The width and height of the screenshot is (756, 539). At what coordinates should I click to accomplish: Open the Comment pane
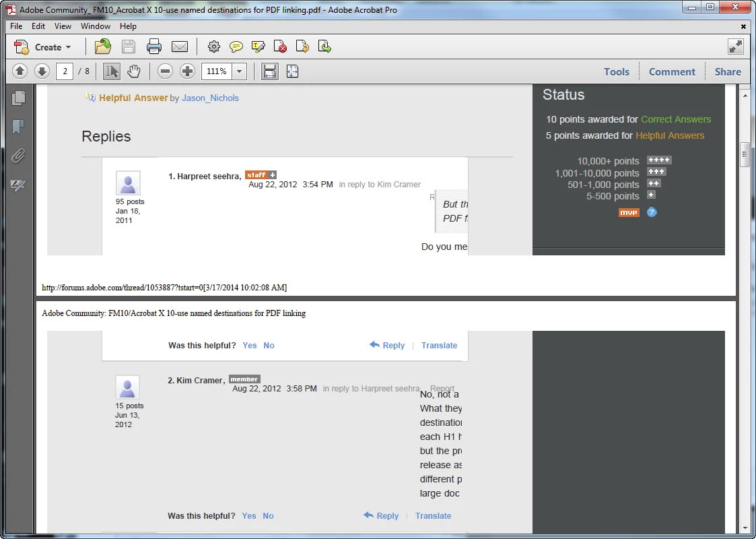(x=672, y=71)
